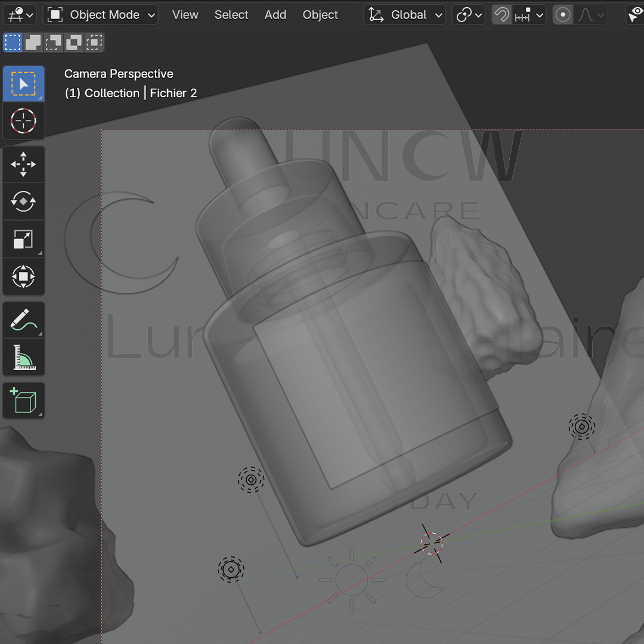Activate the Rotate tool
Screen dimensions: 644x644
(x=23, y=202)
